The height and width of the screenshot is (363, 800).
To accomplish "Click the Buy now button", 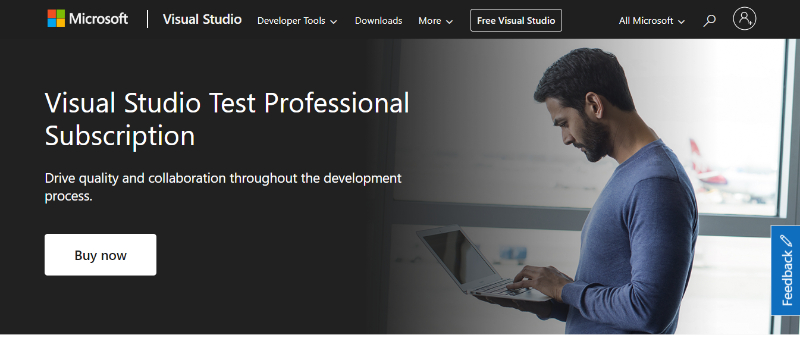I will point(101,255).
